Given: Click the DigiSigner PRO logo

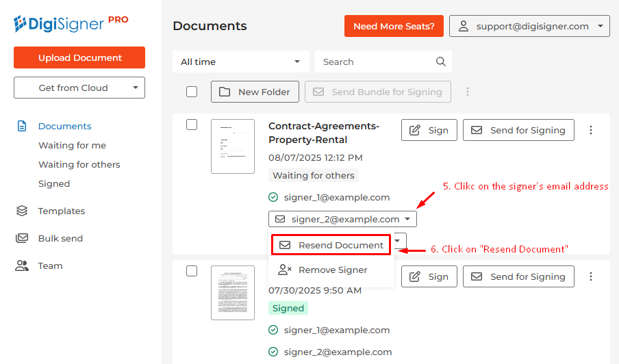Looking at the screenshot, I should (71, 24).
